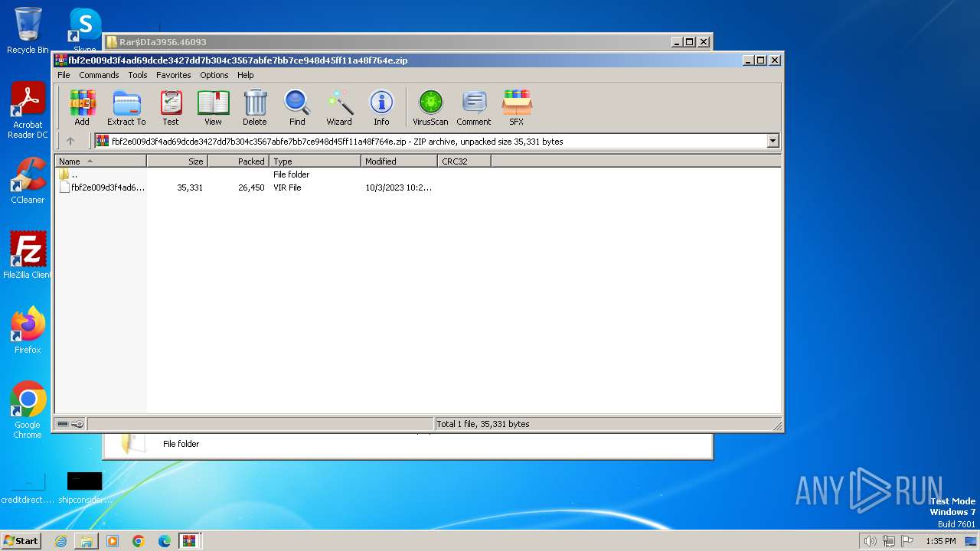The width and height of the screenshot is (980, 551).
Task: Click 'File folder' text in background window
Action: 181,444
